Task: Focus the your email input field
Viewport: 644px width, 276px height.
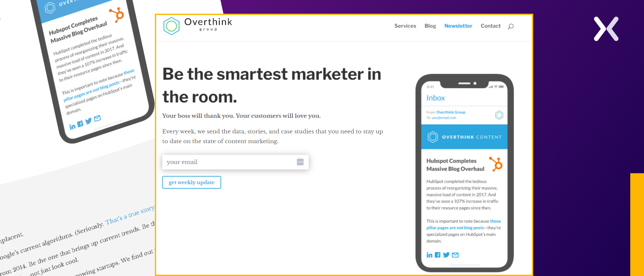Action: click(x=235, y=162)
